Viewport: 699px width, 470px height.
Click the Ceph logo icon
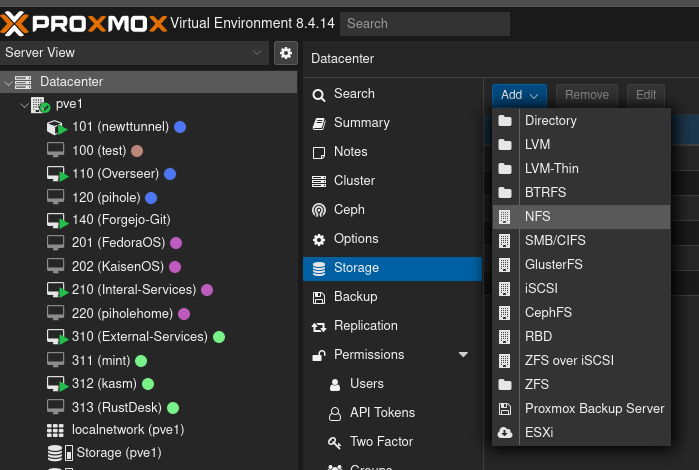(319, 210)
